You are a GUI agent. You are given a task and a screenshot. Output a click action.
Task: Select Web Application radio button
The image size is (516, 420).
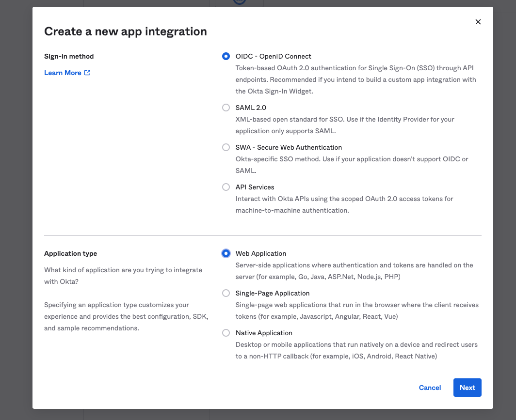pos(226,253)
